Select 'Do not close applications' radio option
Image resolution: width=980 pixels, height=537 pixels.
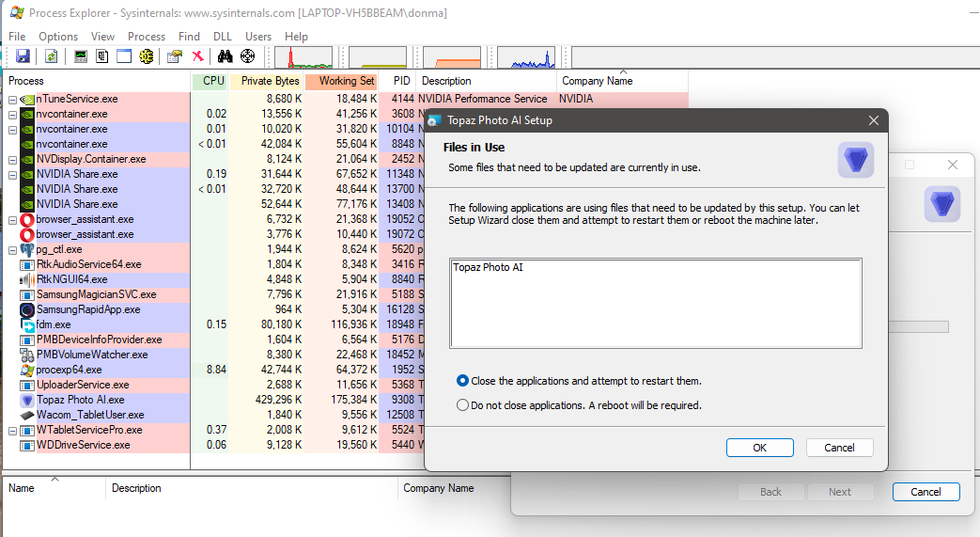pyautogui.click(x=462, y=405)
